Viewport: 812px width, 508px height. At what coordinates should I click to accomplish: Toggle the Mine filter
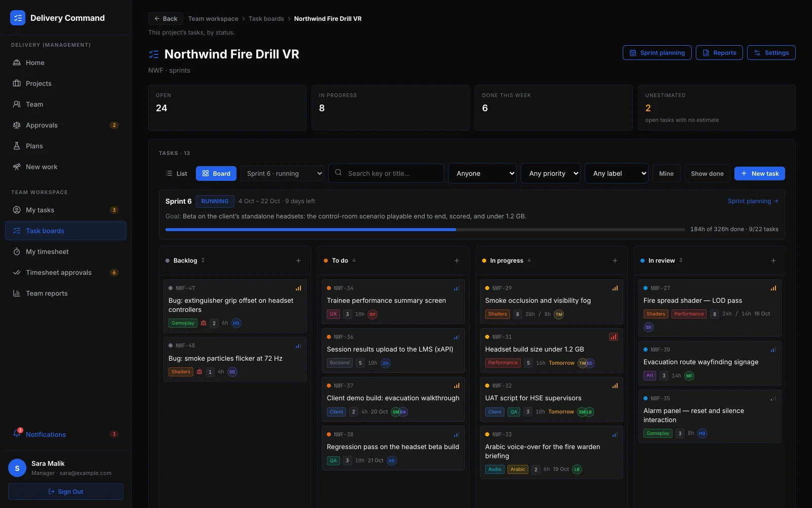(x=666, y=173)
